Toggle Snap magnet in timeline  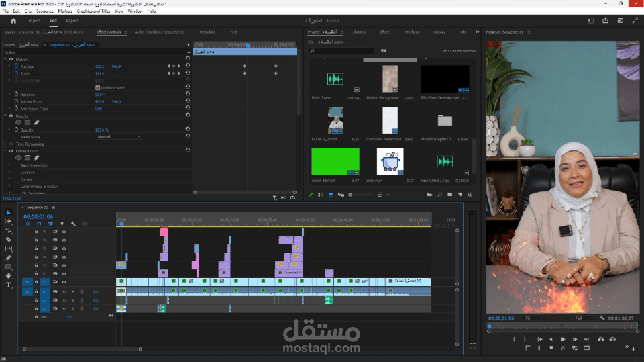click(x=39, y=224)
